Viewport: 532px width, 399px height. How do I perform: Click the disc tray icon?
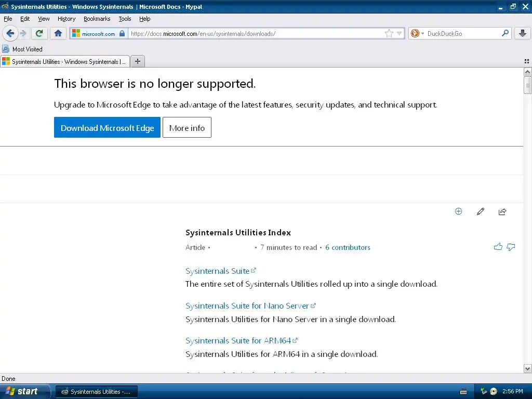[x=494, y=391]
